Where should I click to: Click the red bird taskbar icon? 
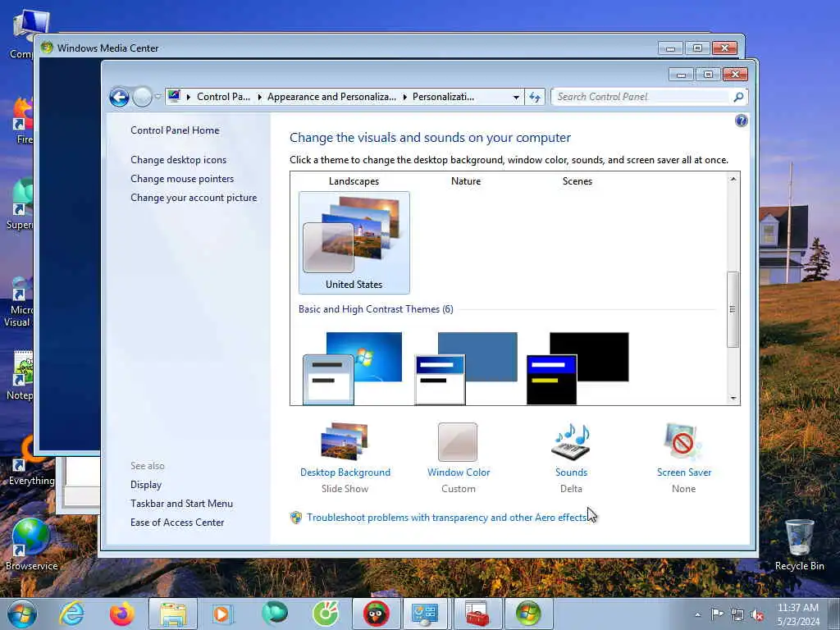point(377,614)
